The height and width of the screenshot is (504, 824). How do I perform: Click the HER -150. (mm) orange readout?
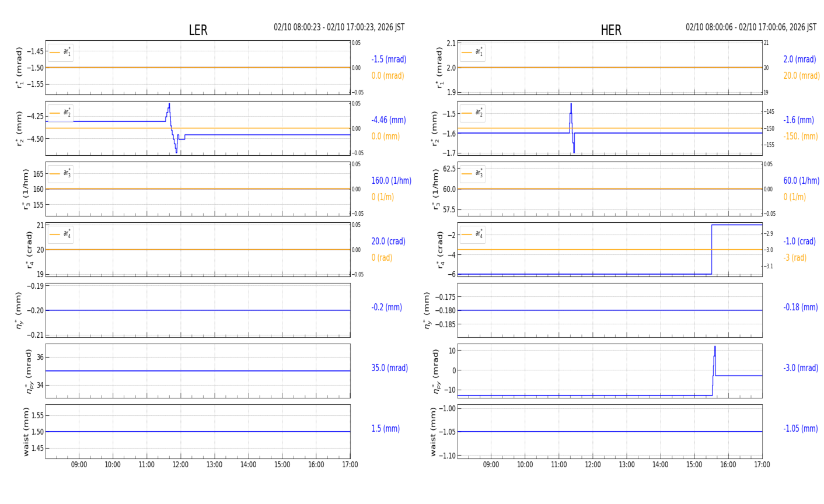(x=800, y=136)
